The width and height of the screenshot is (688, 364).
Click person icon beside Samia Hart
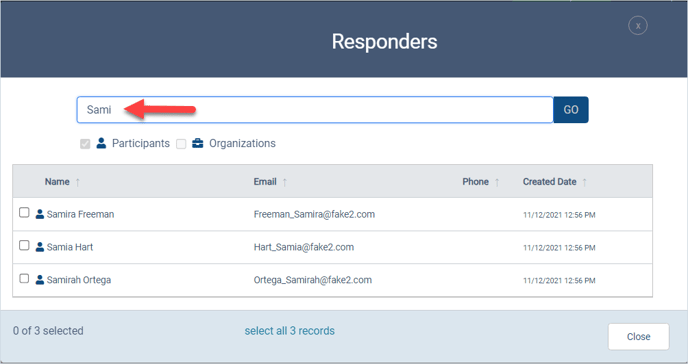click(39, 247)
